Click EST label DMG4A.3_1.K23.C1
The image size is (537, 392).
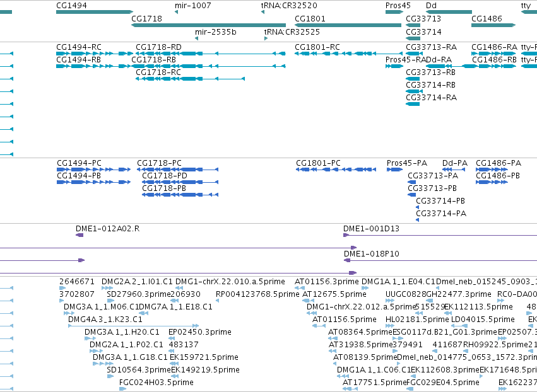(x=105, y=320)
